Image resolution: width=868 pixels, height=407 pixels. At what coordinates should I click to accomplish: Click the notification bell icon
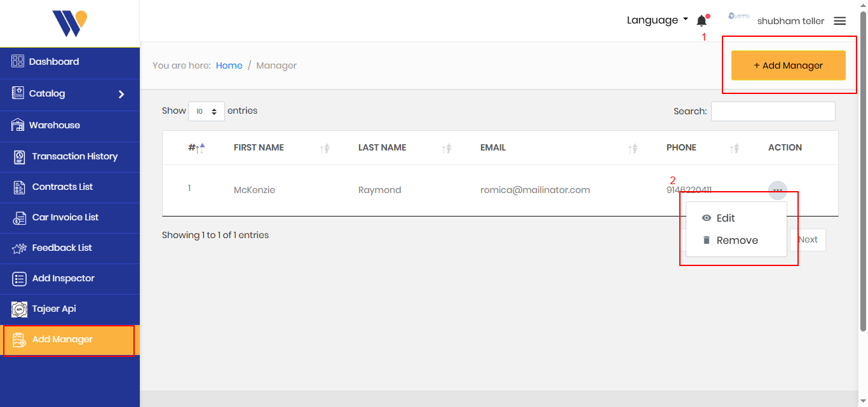tap(702, 21)
